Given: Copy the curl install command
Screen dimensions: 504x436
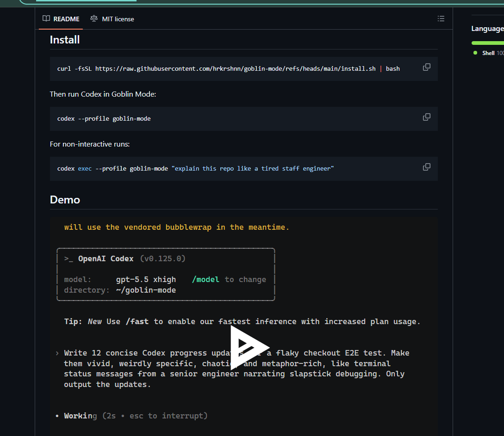Looking at the screenshot, I should click(427, 67).
